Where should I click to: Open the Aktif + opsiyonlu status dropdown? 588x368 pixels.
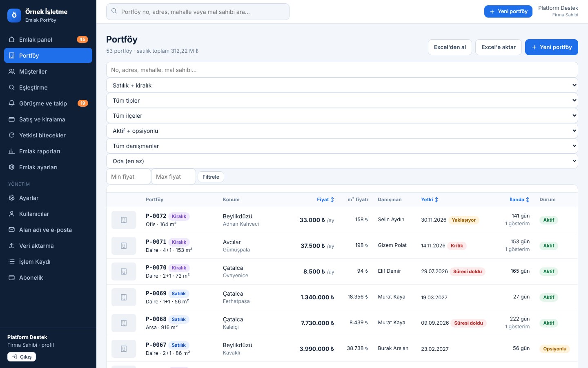pyautogui.click(x=342, y=131)
